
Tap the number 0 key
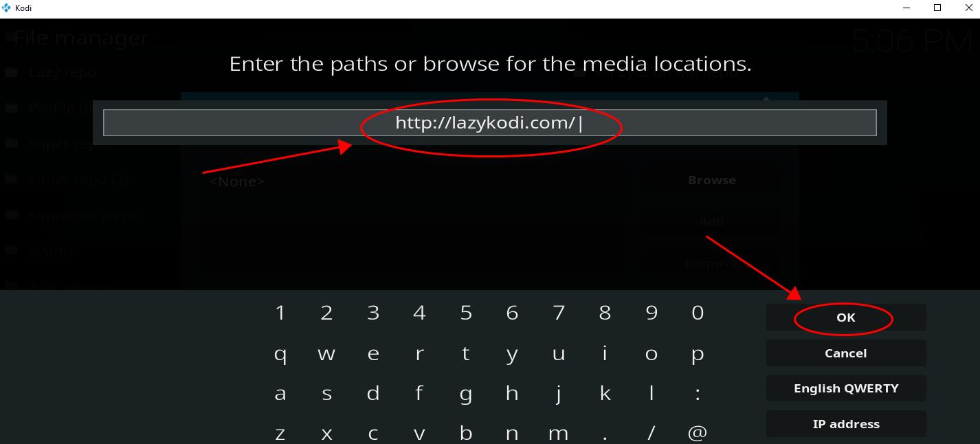tap(698, 313)
